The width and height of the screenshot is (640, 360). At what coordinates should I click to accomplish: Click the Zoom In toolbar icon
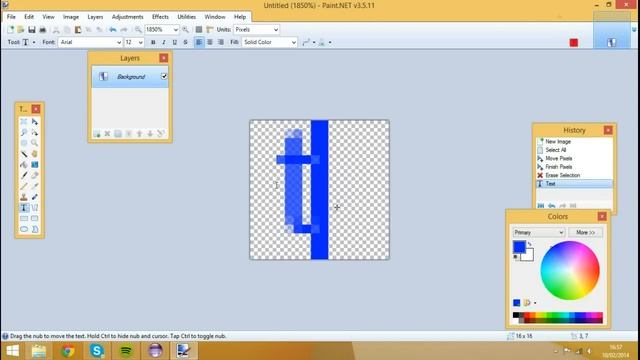tap(185, 29)
